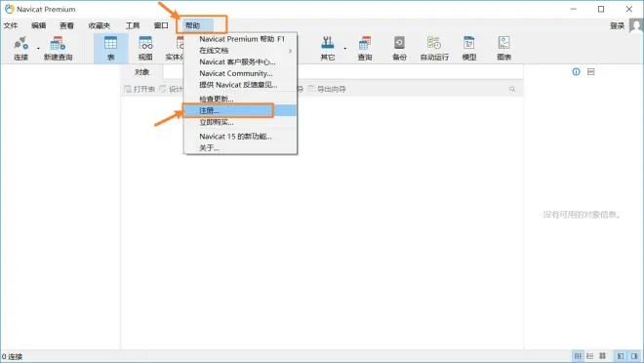Switch to ER diagram view icon in status bar

coord(602,356)
